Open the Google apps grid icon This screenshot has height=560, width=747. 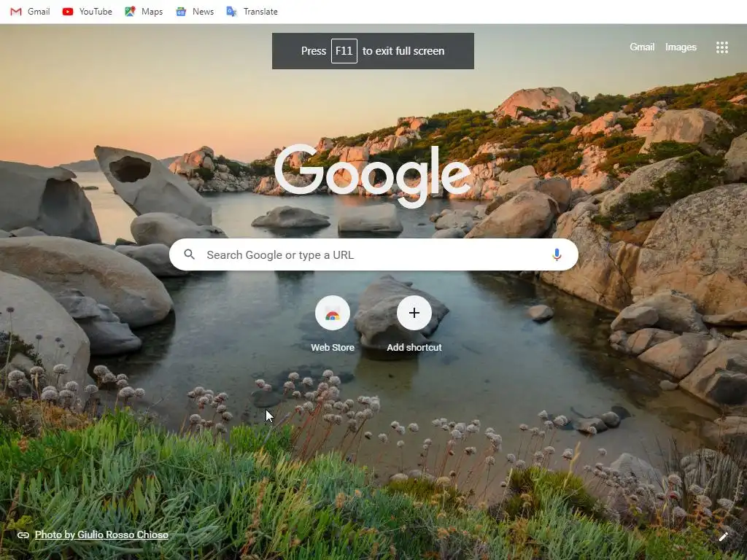pyautogui.click(x=721, y=47)
